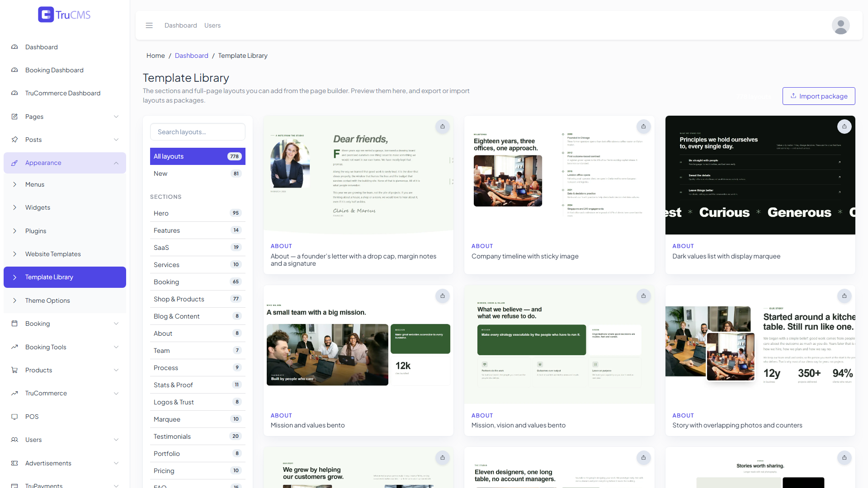The width and height of the screenshot is (868, 488).
Task: Open Website Templates in sidebar
Action: (x=65, y=254)
